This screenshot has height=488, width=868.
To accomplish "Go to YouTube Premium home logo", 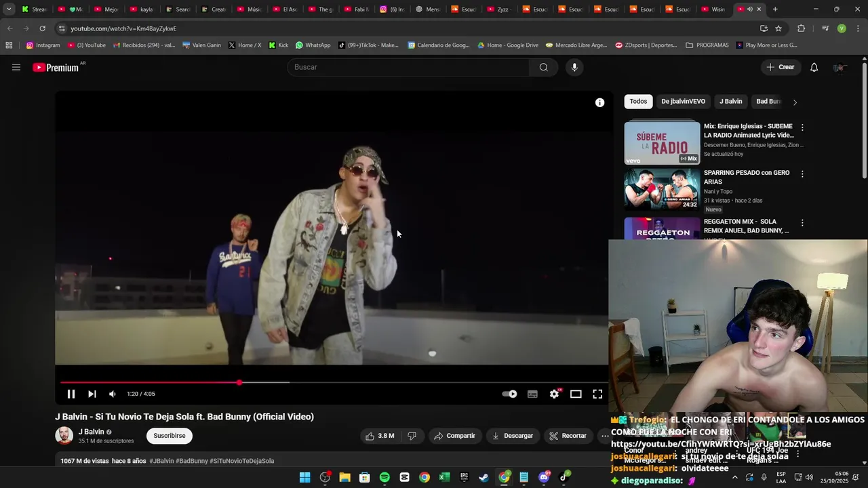I will 56,67.
